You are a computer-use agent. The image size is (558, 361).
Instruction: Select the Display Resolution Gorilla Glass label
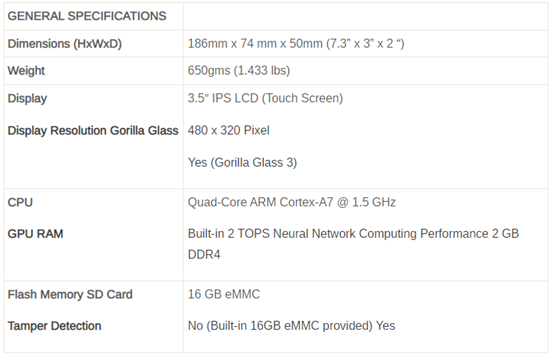coord(93,131)
